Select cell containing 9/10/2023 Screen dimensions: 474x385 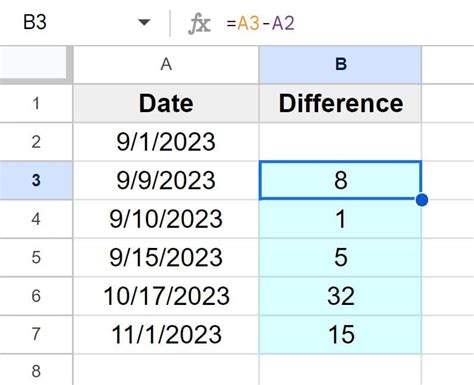(166, 219)
